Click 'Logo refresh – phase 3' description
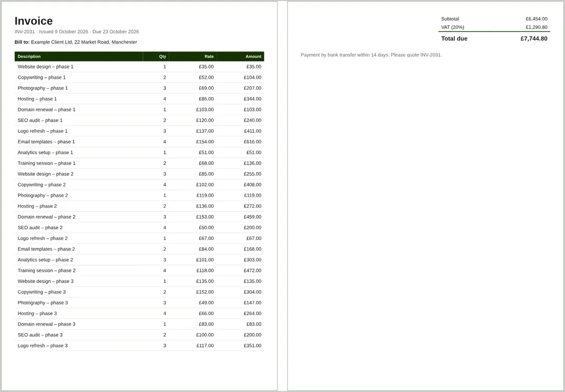Screen dimensions: 565x392 (x=42, y=346)
